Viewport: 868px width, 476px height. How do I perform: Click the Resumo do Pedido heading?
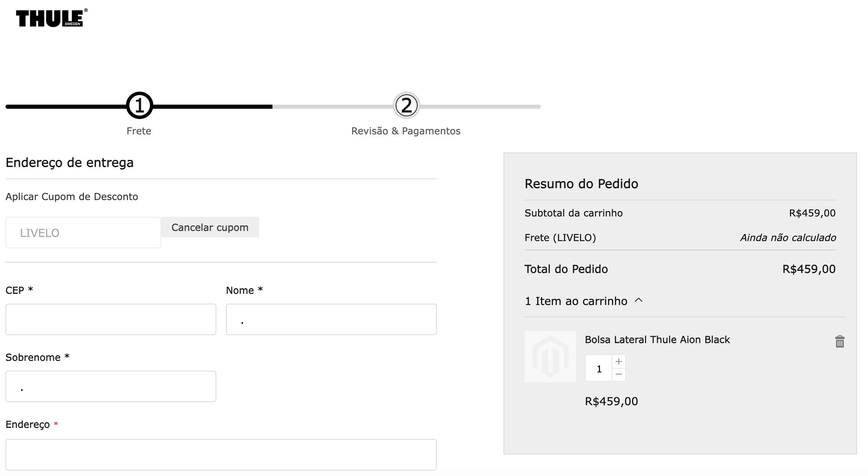click(x=582, y=184)
